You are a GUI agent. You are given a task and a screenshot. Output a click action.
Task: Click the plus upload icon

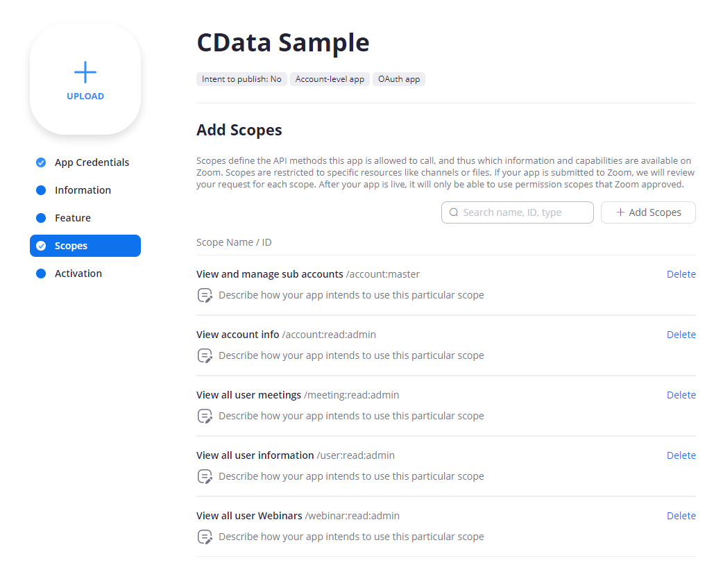tap(85, 72)
